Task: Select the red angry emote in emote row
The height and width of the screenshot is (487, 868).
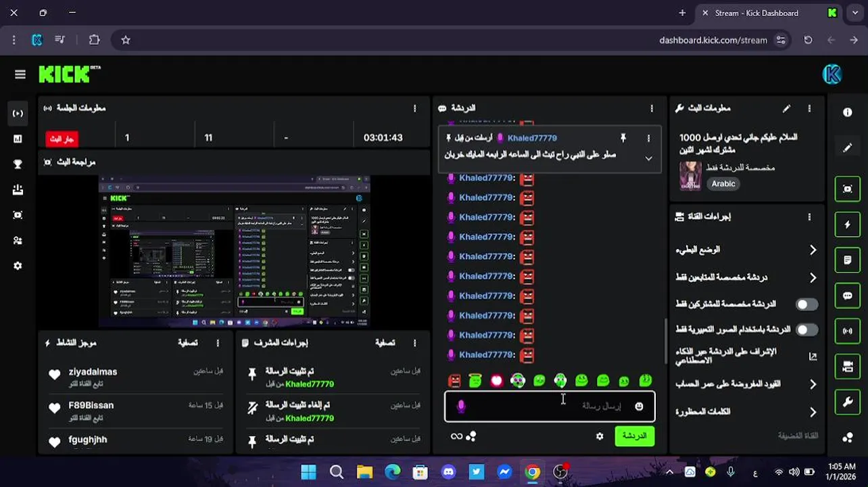Action: click(x=454, y=381)
